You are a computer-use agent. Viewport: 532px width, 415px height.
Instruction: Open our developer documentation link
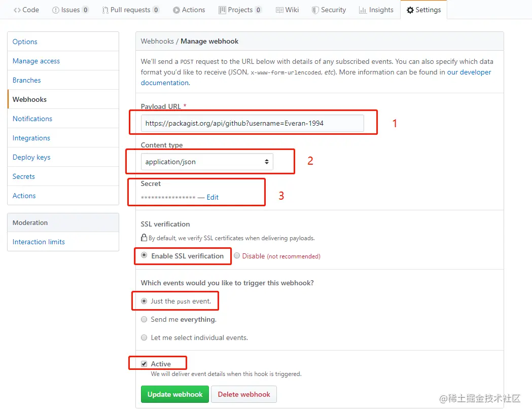pyautogui.click(x=469, y=72)
